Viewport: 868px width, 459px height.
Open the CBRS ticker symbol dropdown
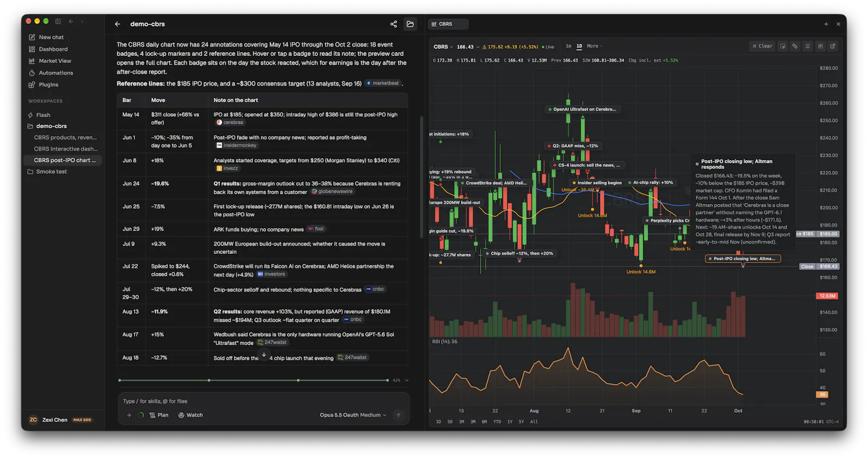click(443, 47)
